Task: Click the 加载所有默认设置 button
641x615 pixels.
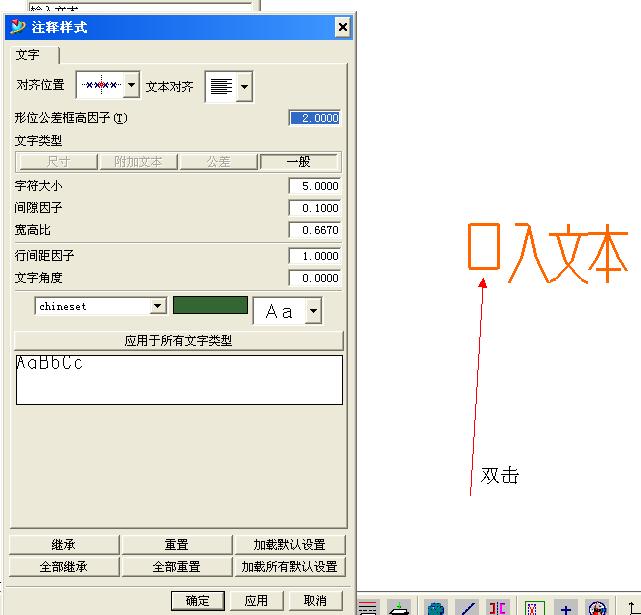Action: coord(289,567)
